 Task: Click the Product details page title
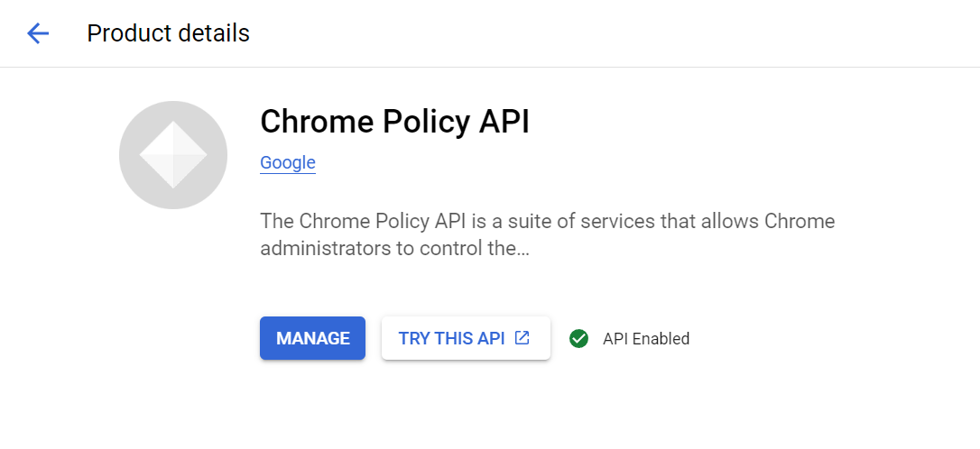(x=168, y=33)
